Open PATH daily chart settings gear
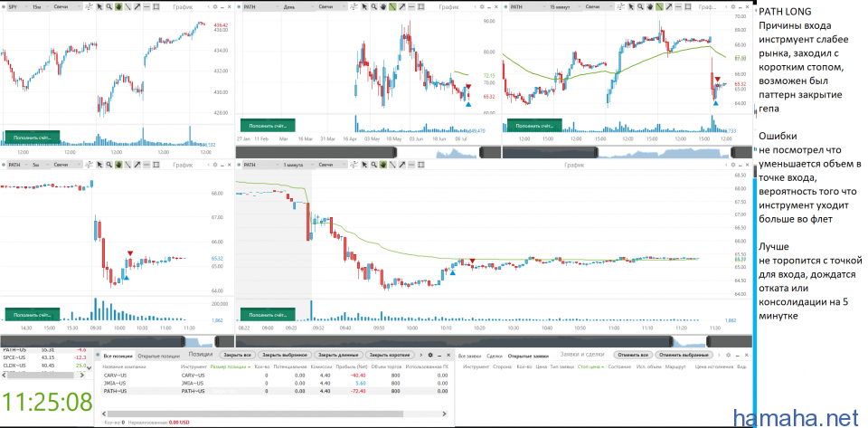Image resolution: width=868 pixels, height=428 pixels. pos(481,7)
